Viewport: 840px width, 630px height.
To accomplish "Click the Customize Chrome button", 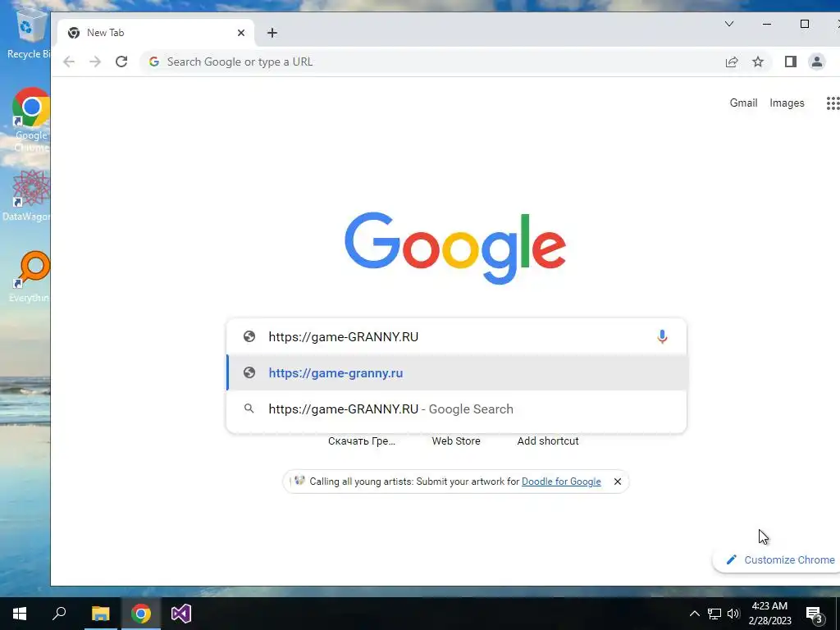I will 779,559.
